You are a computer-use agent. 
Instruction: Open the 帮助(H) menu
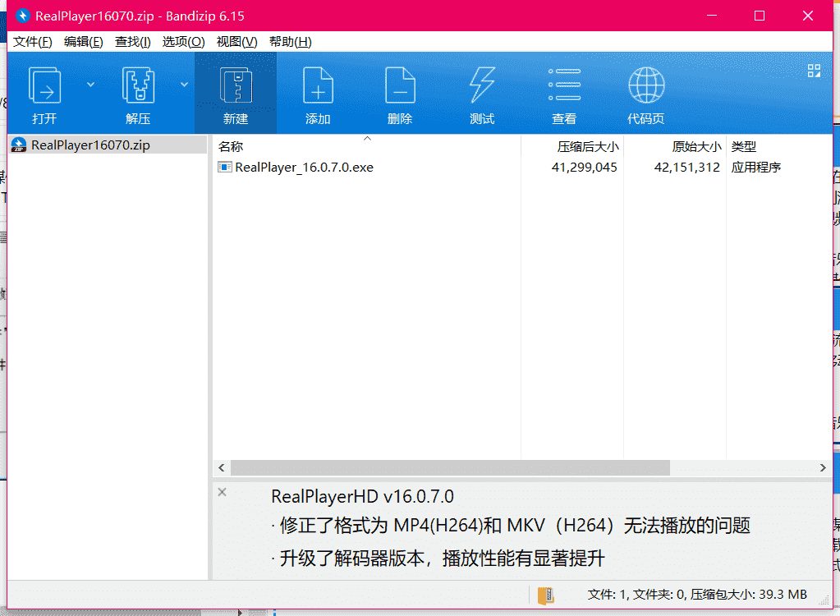pyautogui.click(x=291, y=42)
